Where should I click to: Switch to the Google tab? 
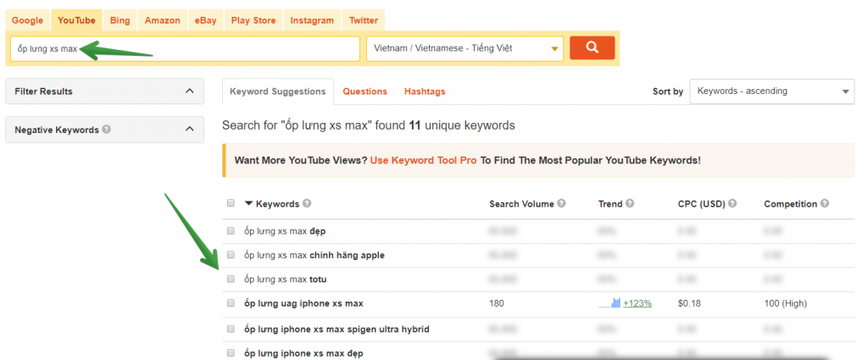coord(28,20)
